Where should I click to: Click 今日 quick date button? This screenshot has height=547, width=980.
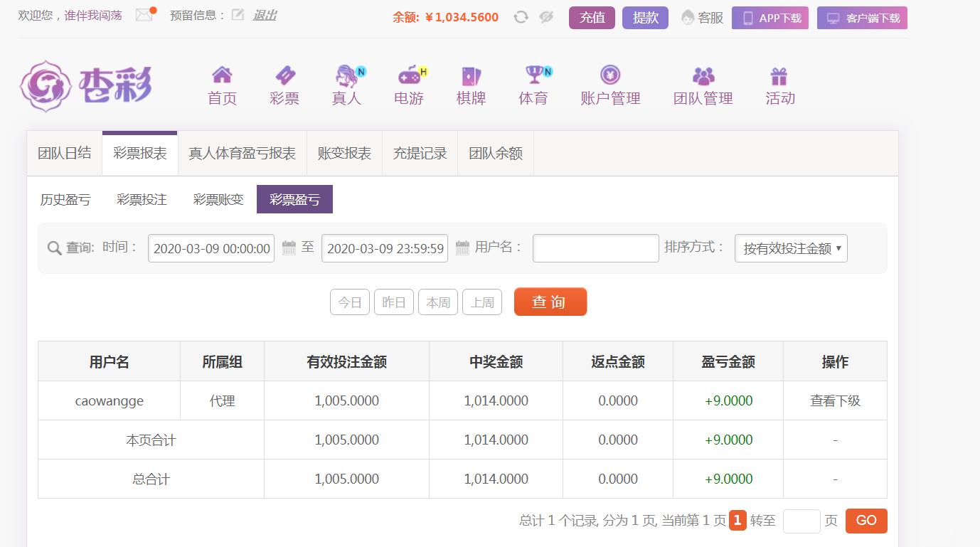350,302
